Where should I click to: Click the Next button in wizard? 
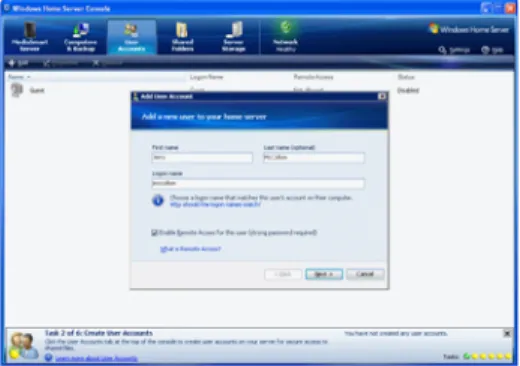[324, 274]
